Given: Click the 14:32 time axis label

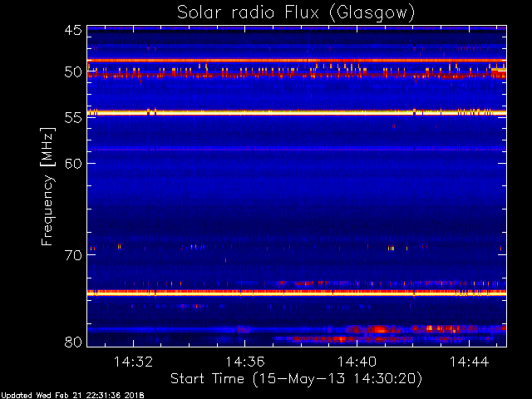Looking at the screenshot, I should click(x=133, y=362).
